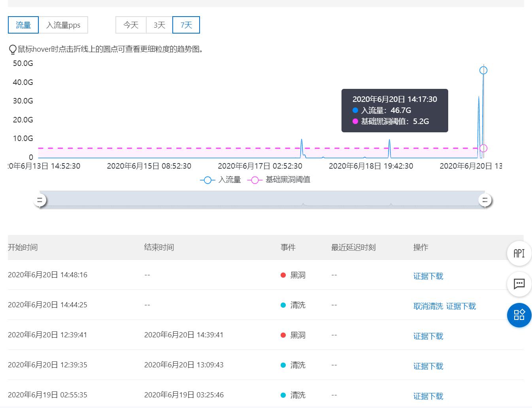
Task: Select the 今天 time range
Action: pos(131,25)
